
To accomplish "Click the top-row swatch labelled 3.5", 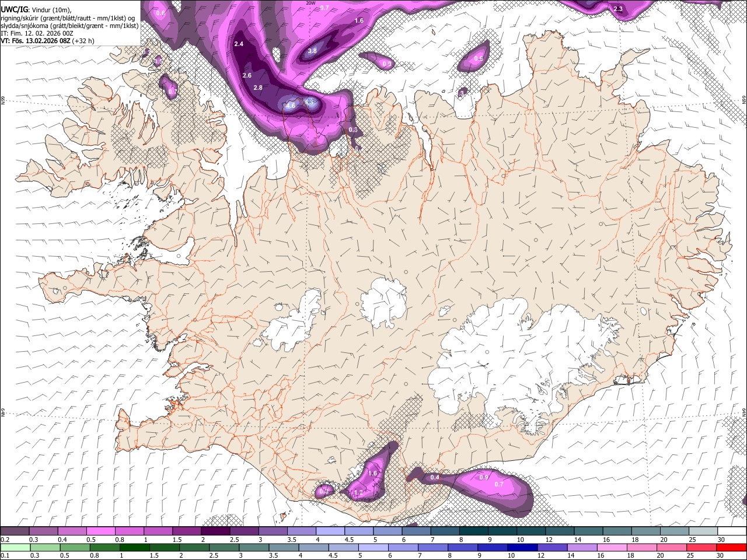I will (x=301, y=531).
